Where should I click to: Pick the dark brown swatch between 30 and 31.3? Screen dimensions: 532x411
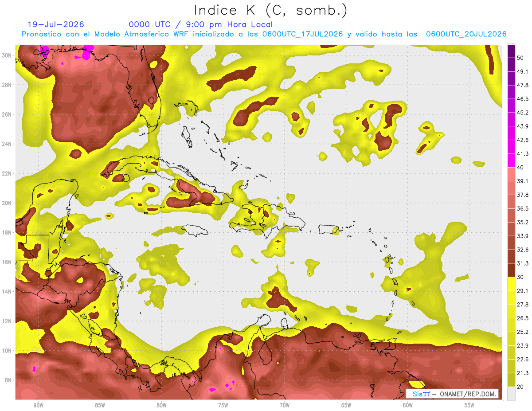(x=511, y=270)
